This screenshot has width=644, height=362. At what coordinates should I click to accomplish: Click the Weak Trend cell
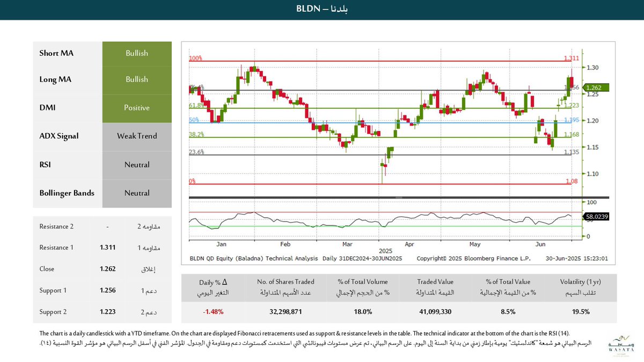click(x=137, y=136)
